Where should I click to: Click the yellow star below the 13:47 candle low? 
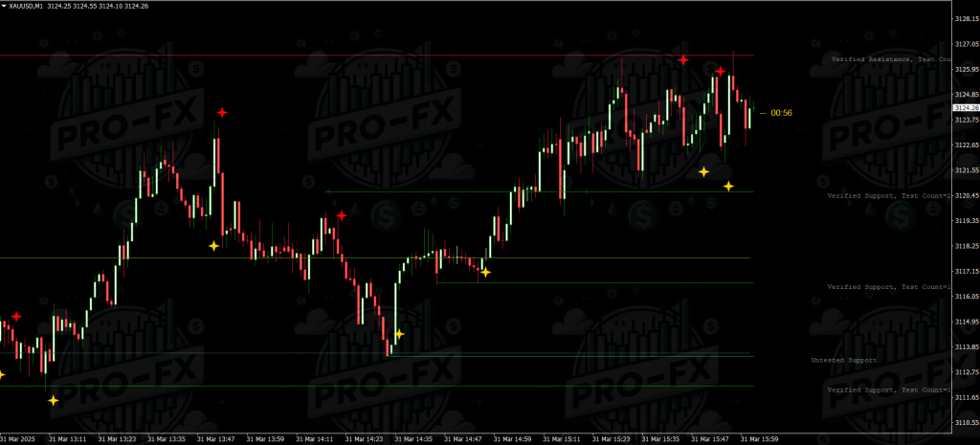point(213,246)
